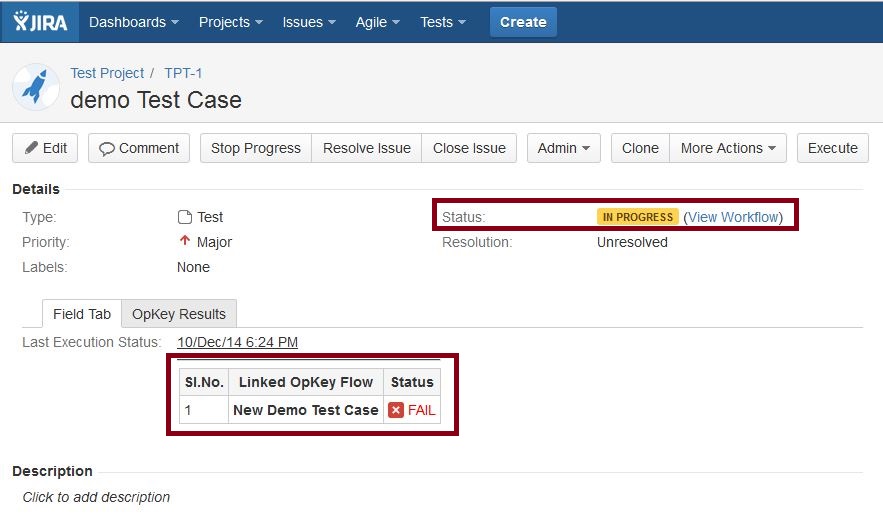Screen dimensions: 883x525
Task: Click to add description field
Action: click(x=96, y=497)
